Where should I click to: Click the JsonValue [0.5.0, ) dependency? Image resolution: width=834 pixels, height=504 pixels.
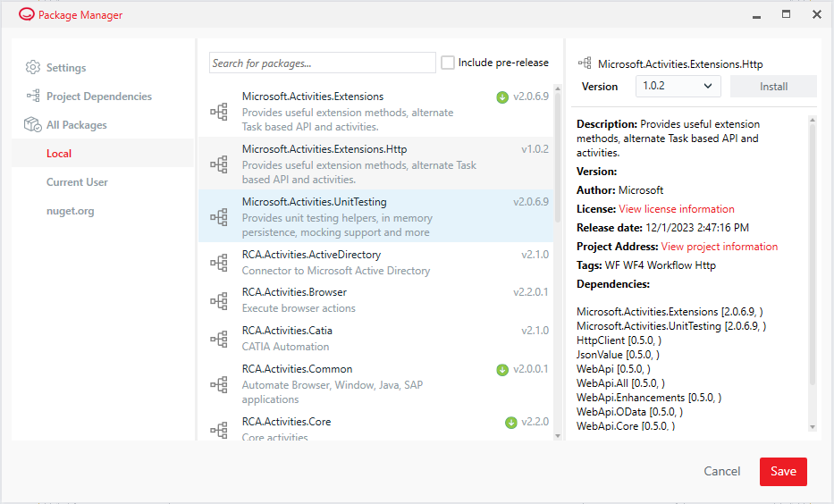point(618,355)
